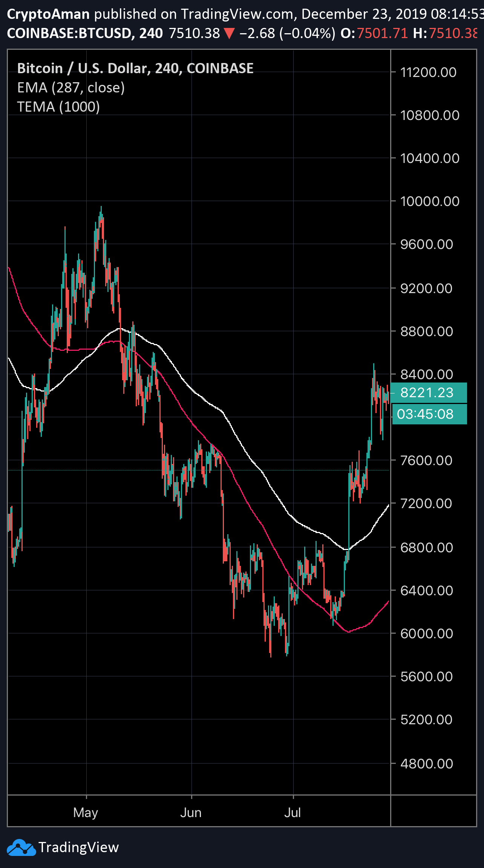The height and width of the screenshot is (868, 484).
Task: Click the red down-arrow price change indicator
Action: tap(229, 34)
